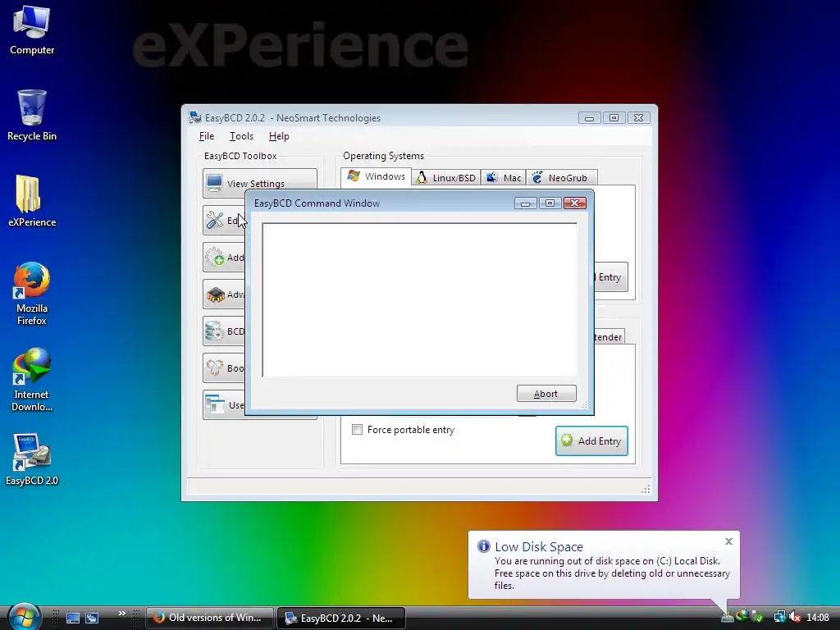840x630 pixels.
Task: Click the Windows Start orb
Action: 24,617
